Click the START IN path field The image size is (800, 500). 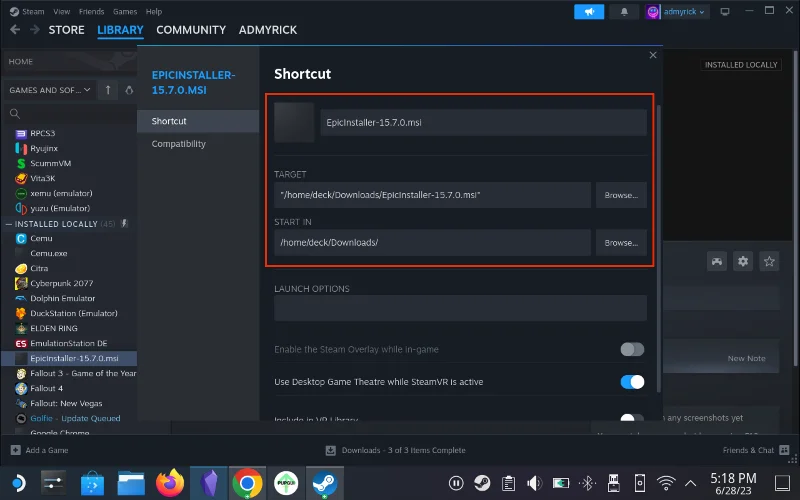[432, 242]
